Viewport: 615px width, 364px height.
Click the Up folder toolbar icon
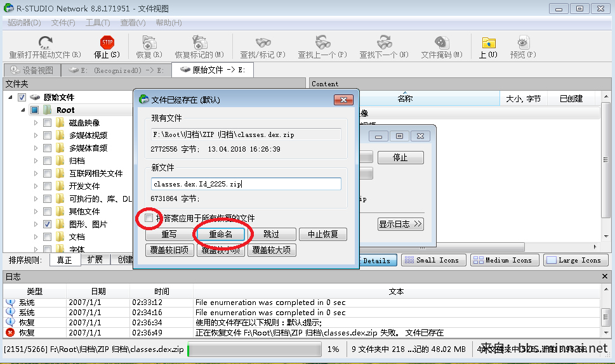488,43
